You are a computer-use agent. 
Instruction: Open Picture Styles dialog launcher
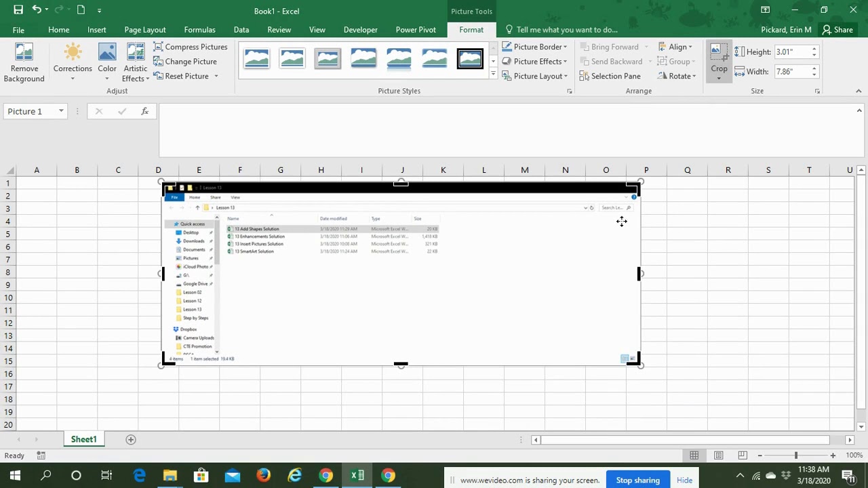coord(569,91)
